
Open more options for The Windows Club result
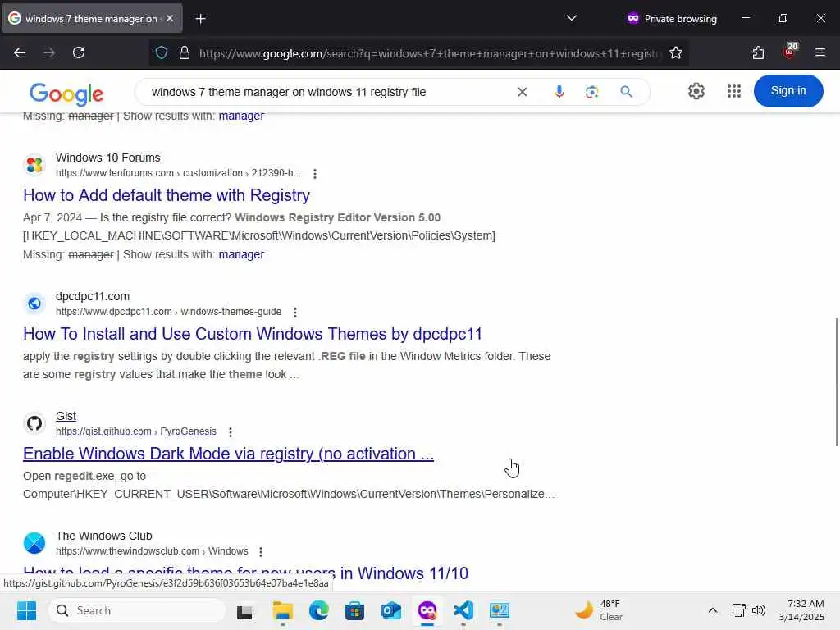click(260, 552)
